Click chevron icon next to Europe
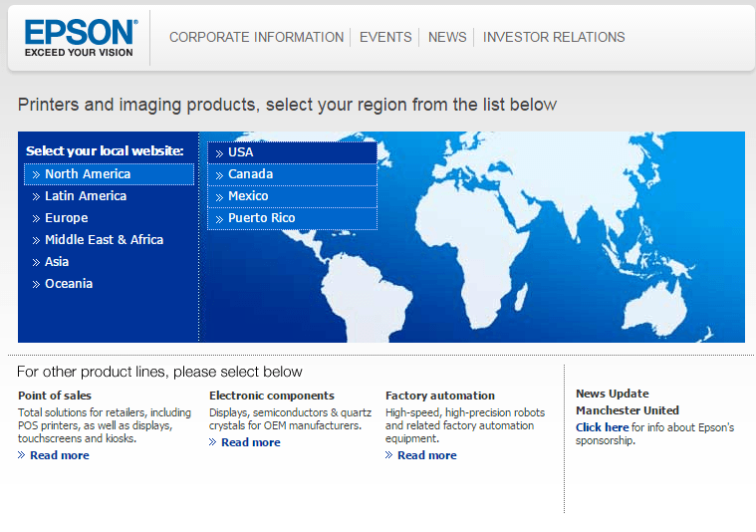The image size is (756, 532). (36, 219)
